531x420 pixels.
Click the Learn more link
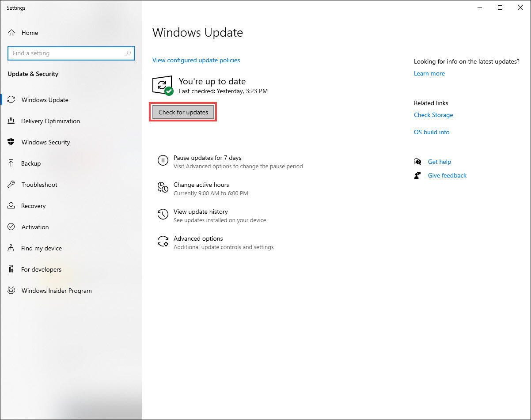pos(429,73)
